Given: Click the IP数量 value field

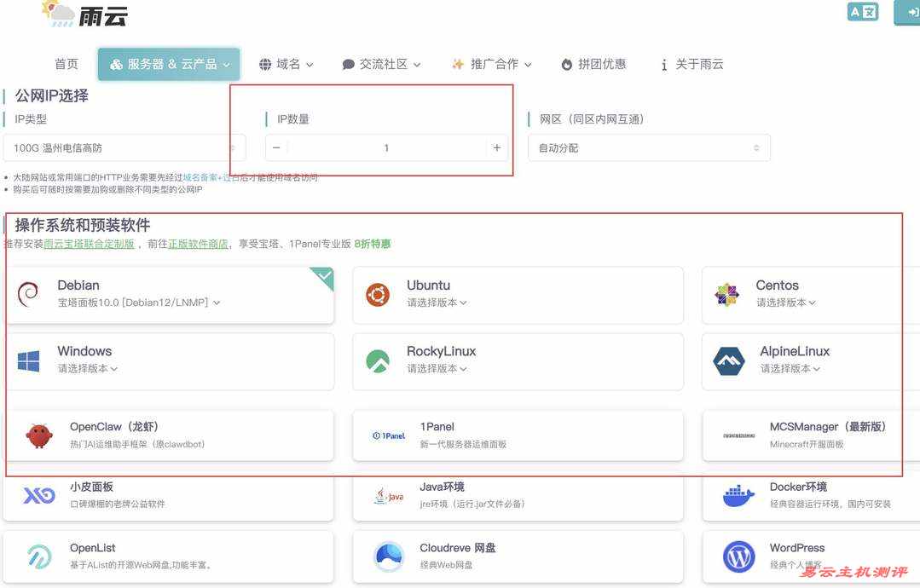Looking at the screenshot, I should (386, 147).
